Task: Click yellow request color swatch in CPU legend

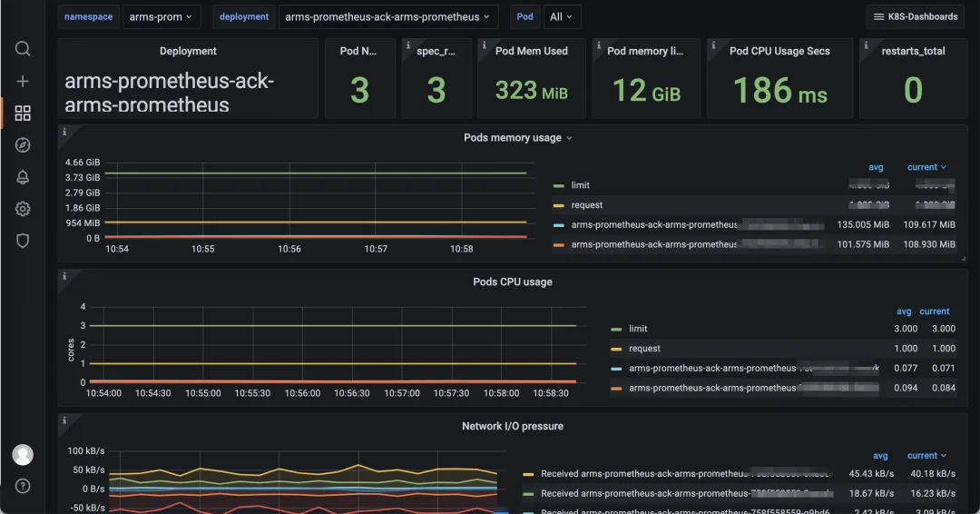Action: (x=616, y=349)
